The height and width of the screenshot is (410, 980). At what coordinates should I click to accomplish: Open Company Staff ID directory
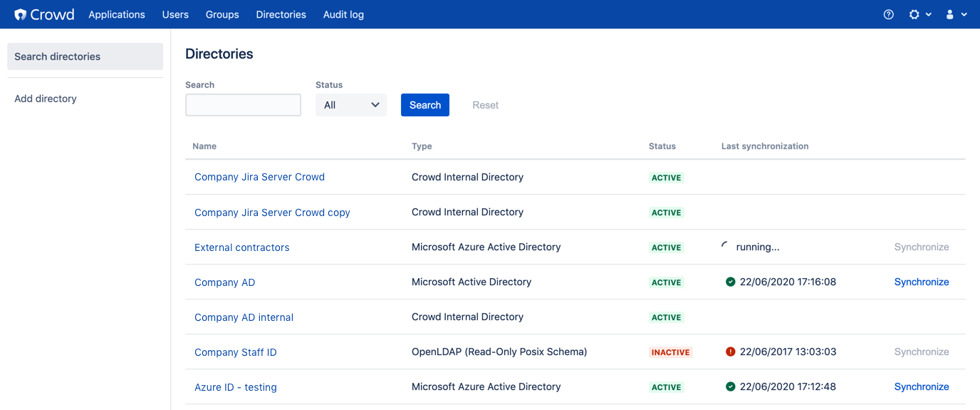click(x=236, y=352)
